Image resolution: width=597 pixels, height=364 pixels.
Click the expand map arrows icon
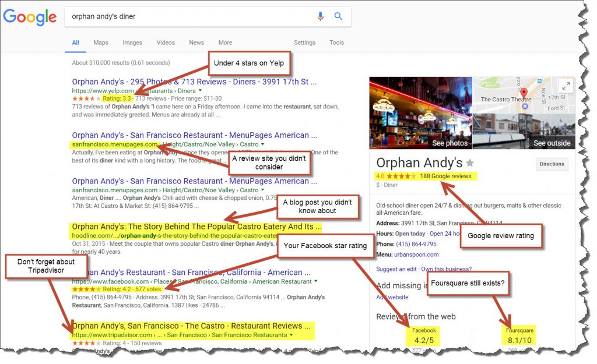(566, 86)
